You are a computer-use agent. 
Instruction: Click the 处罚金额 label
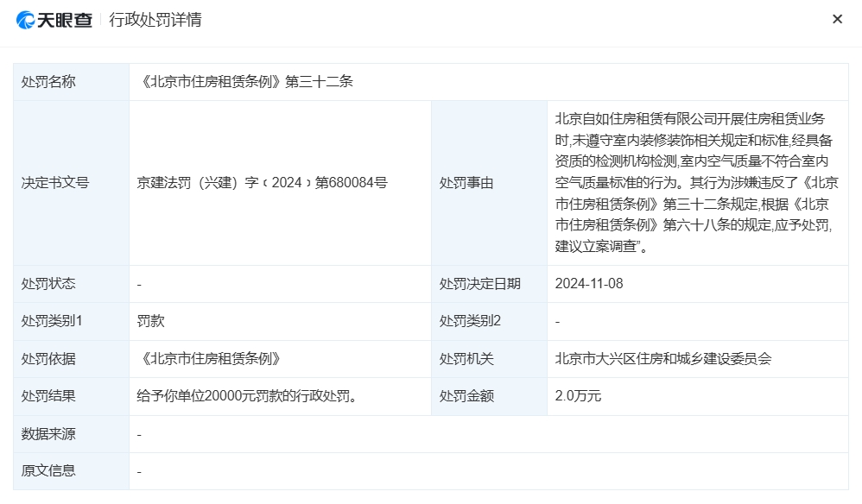(x=466, y=396)
